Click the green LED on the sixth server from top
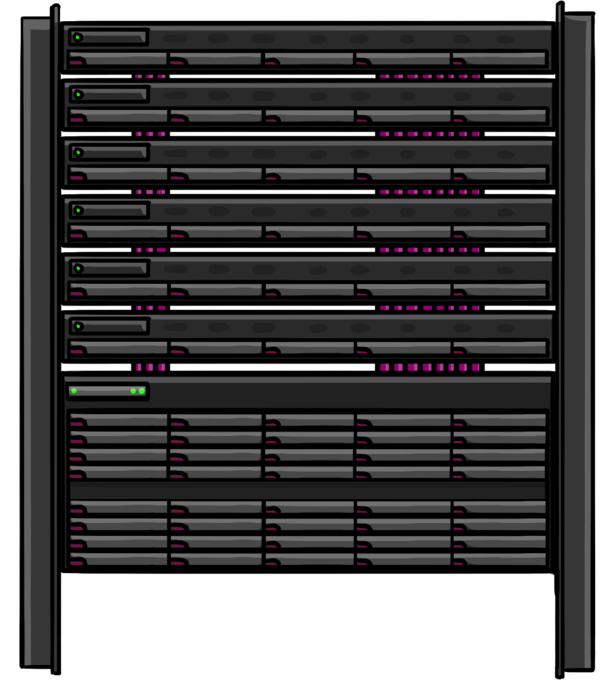616x691 pixels. tap(77, 326)
